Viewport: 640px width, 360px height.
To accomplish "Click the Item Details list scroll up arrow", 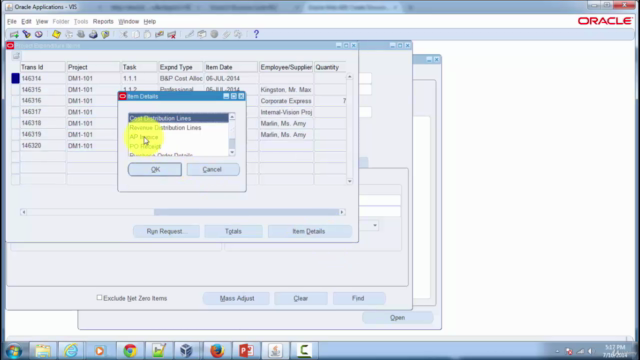I will point(232,117).
